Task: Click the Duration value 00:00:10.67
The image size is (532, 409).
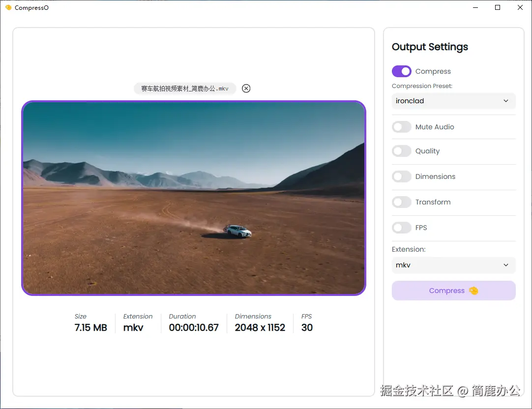Action: (x=194, y=327)
